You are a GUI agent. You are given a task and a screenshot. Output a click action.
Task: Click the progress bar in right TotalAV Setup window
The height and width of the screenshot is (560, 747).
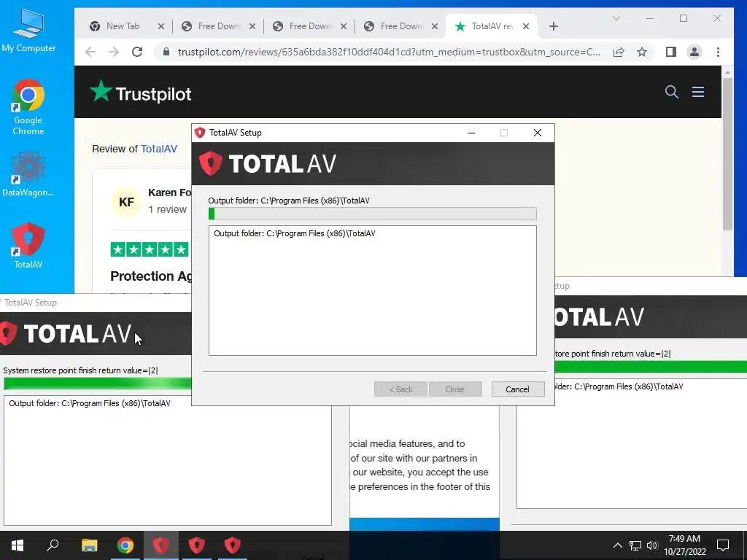[651, 367]
